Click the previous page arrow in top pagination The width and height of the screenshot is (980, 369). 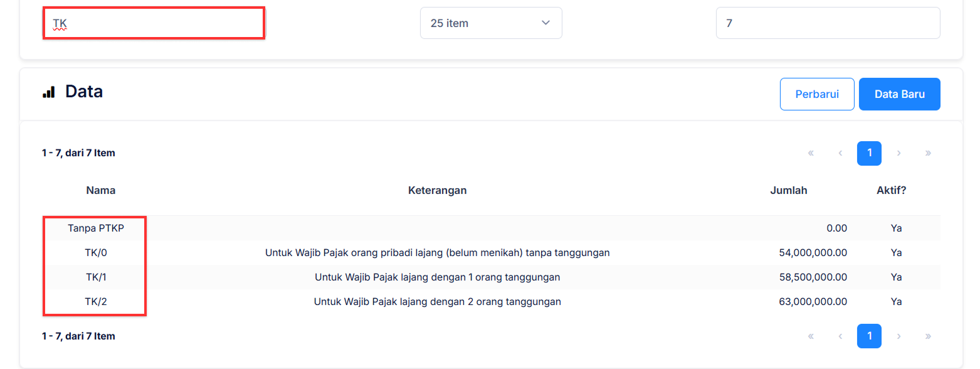coord(840,152)
